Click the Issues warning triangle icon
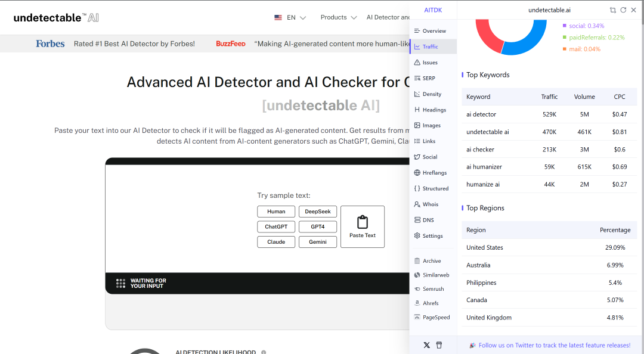The height and width of the screenshot is (354, 644). [x=417, y=63]
